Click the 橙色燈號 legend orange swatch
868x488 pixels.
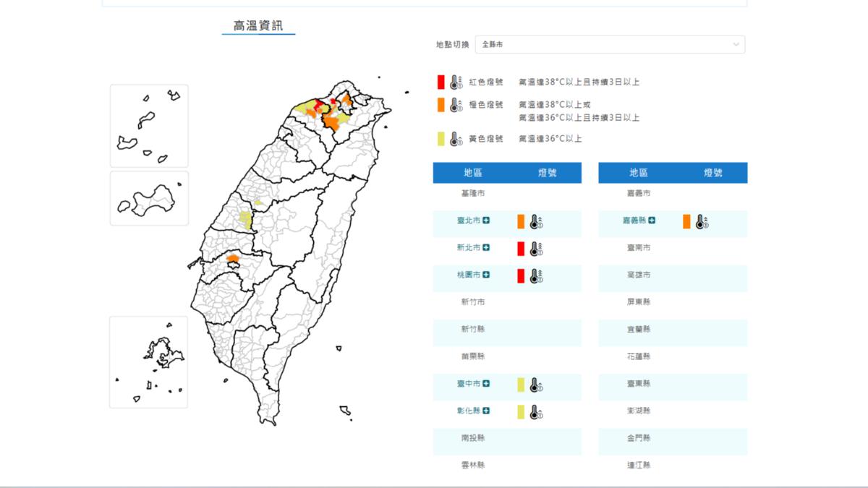(x=441, y=106)
